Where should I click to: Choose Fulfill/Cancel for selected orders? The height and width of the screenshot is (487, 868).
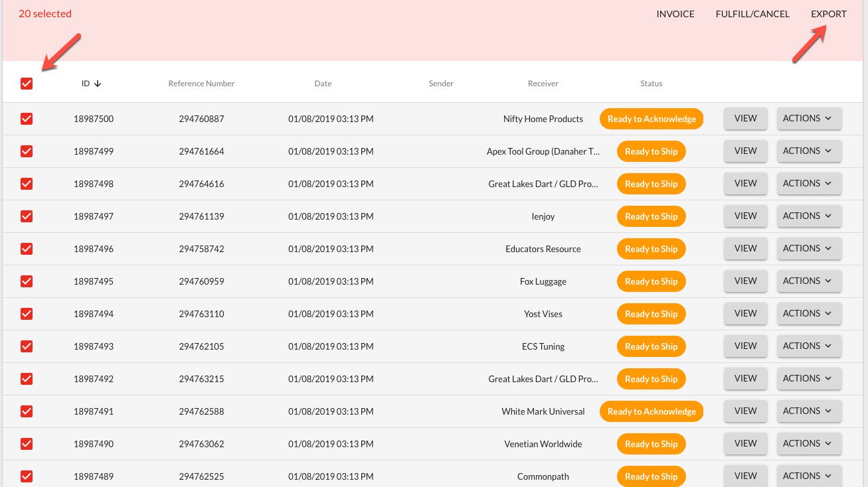coord(752,14)
